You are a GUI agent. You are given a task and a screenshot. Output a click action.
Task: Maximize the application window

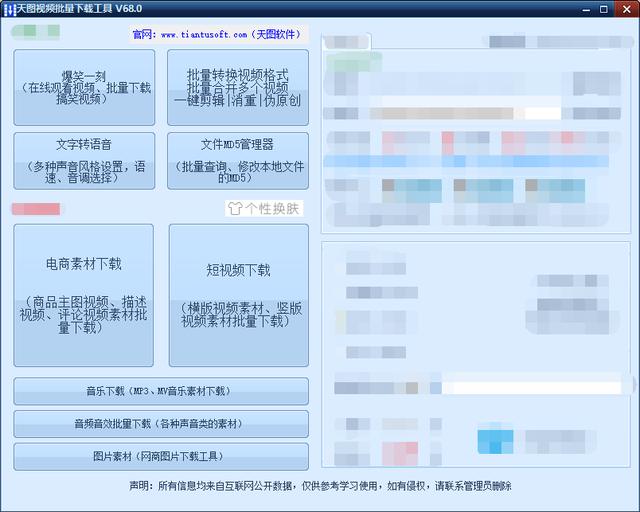pos(604,9)
